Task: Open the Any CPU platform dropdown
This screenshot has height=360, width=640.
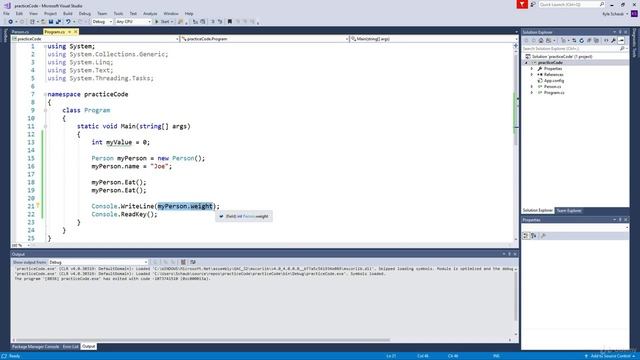Action: click(133, 22)
